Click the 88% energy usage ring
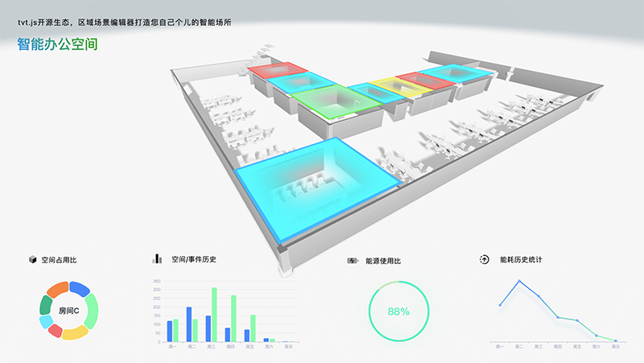Viewport: 644px width, 363px height. pos(398,311)
